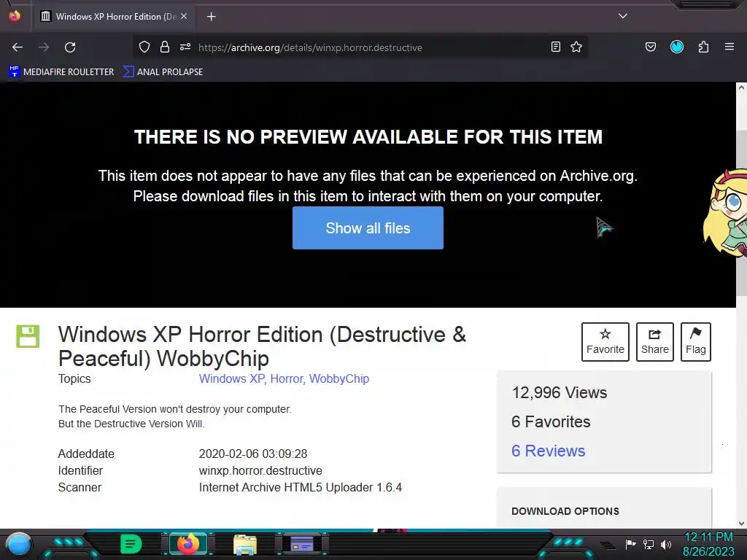The width and height of the screenshot is (747, 560).
Task: Switch to Firefox in taskbar
Action: point(188,544)
